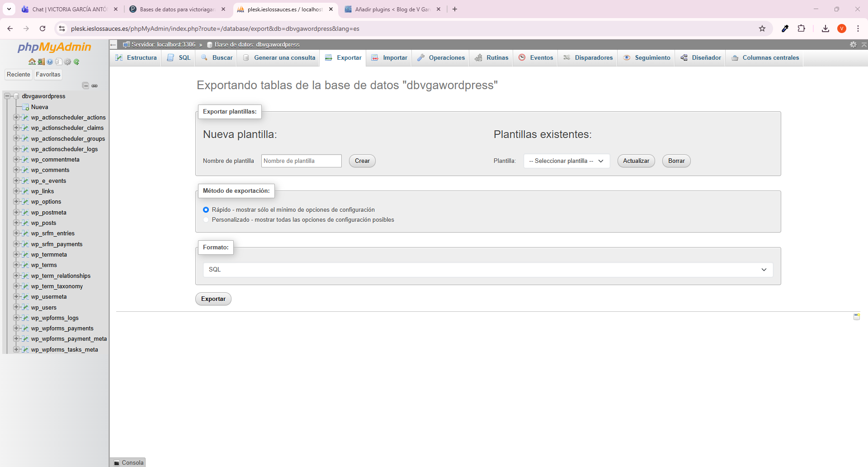
Task: Click the Exportar button below format
Action: click(x=213, y=299)
